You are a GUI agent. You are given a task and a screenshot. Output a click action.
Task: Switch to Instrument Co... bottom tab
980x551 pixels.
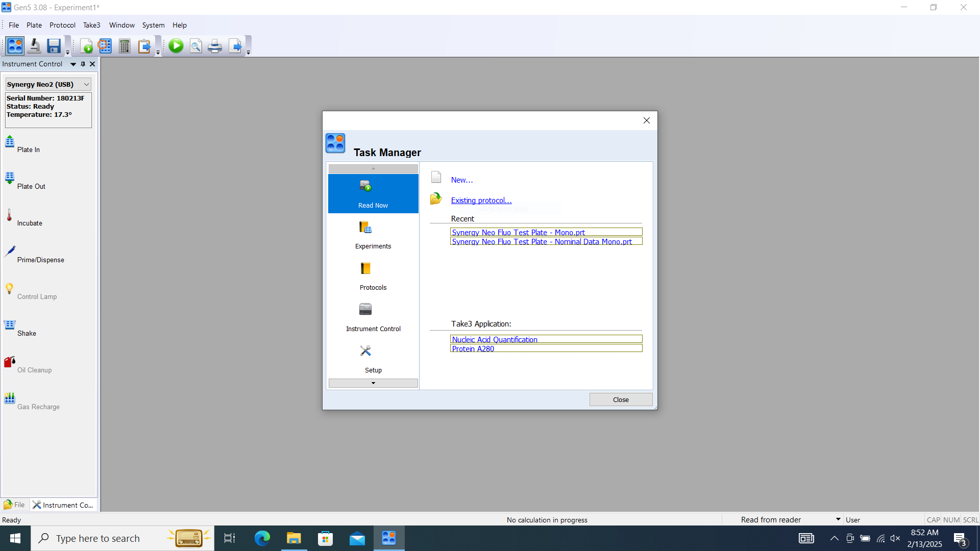63,505
